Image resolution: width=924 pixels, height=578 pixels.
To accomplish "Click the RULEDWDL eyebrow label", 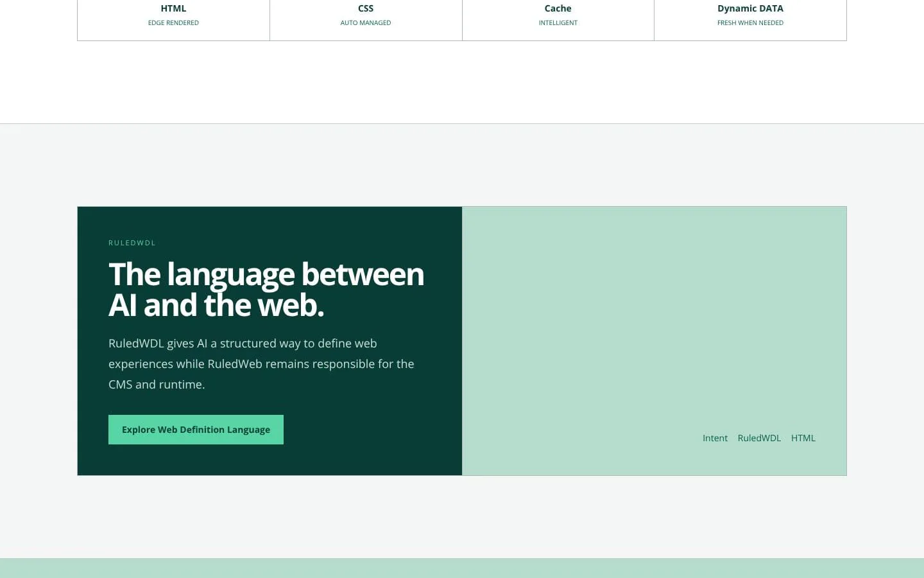I will [x=132, y=243].
